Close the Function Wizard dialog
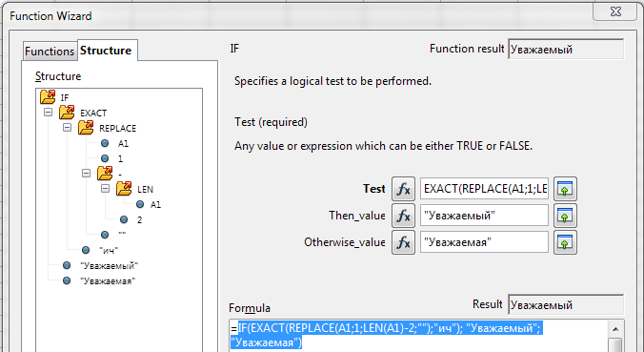The image size is (644, 352). (x=615, y=11)
